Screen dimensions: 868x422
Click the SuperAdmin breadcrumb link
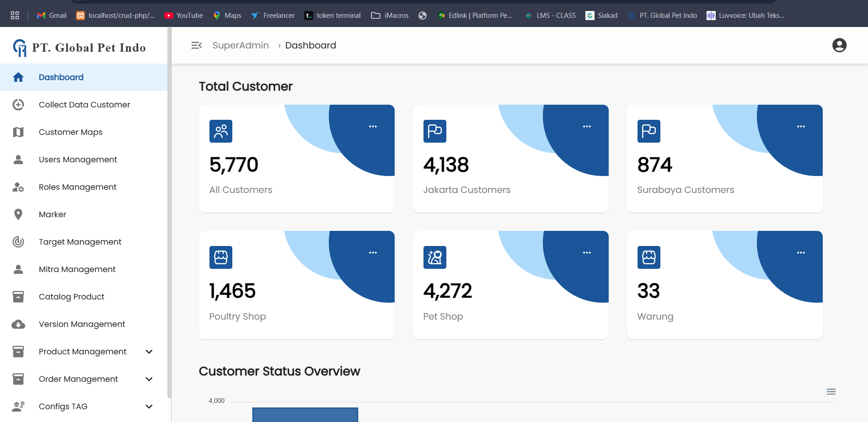241,45
